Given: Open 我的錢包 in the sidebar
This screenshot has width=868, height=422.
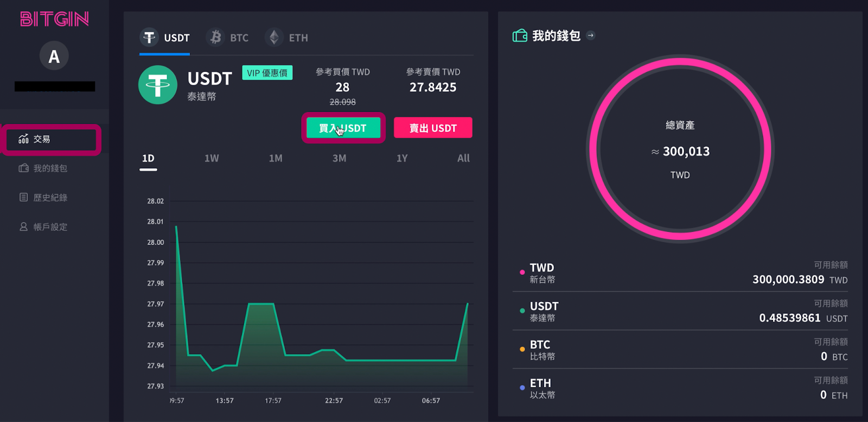Looking at the screenshot, I should click(50, 168).
